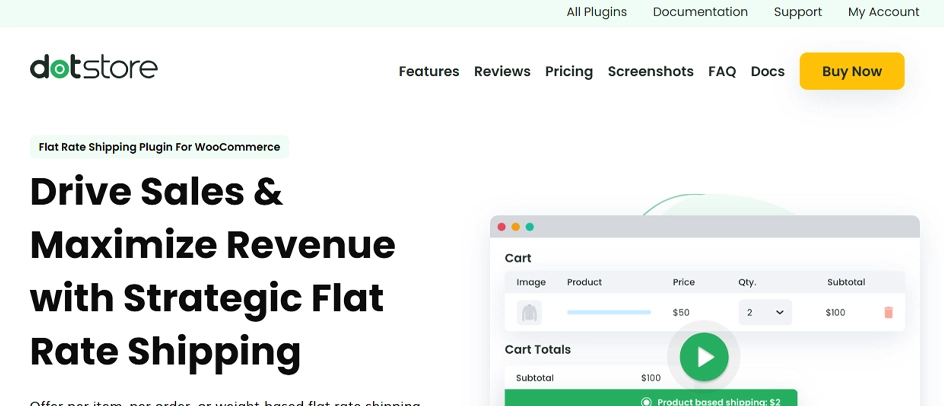Click the Qty. column header
Viewport: 944px width, 406px height.
coord(747,282)
